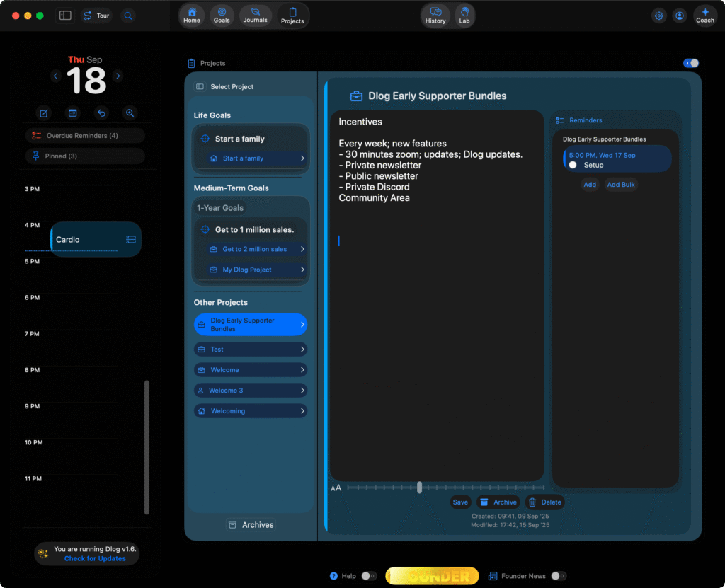Open the Test project chevron
The width and height of the screenshot is (725, 588).
pos(302,350)
